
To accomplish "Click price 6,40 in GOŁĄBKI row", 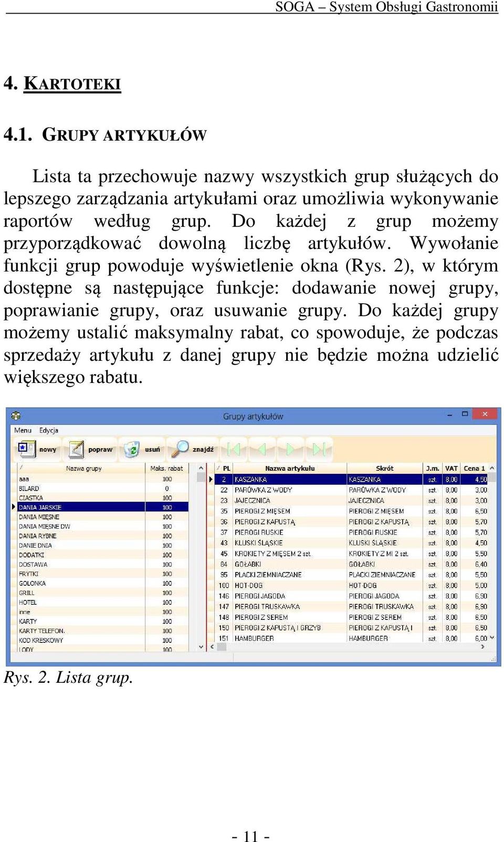I will [474, 564].
